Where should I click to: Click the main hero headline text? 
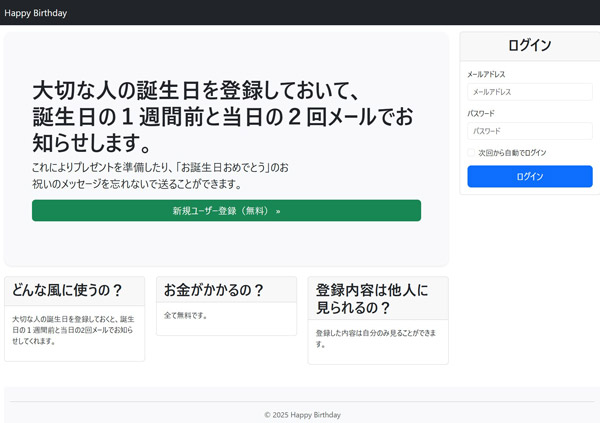[222, 115]
